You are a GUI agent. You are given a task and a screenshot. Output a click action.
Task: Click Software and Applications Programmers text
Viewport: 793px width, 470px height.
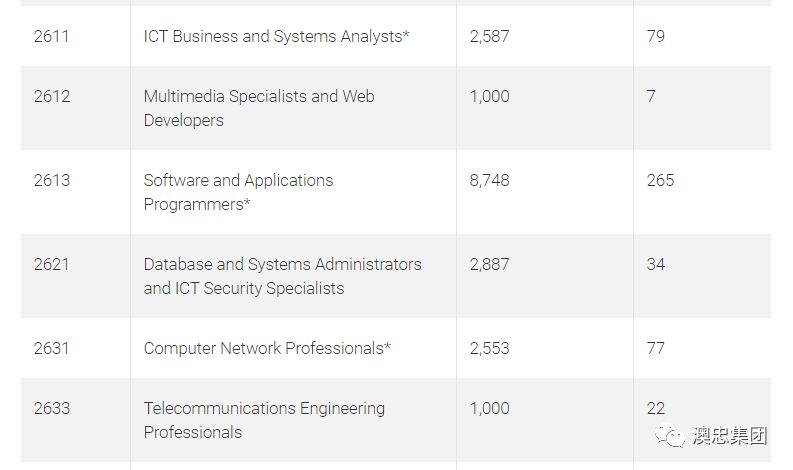pos(238,192)
